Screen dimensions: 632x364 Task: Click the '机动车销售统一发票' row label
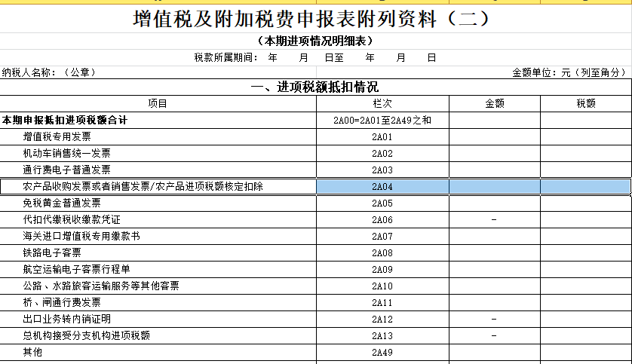pos(66,153)
